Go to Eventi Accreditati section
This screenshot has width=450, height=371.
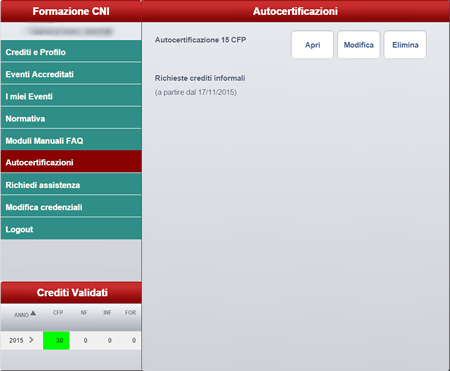click(x=71, y=74)
